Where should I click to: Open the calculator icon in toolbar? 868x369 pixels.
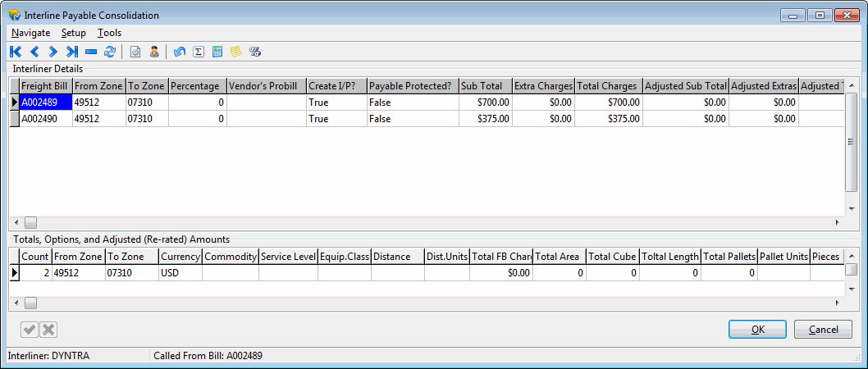(217, 52)
